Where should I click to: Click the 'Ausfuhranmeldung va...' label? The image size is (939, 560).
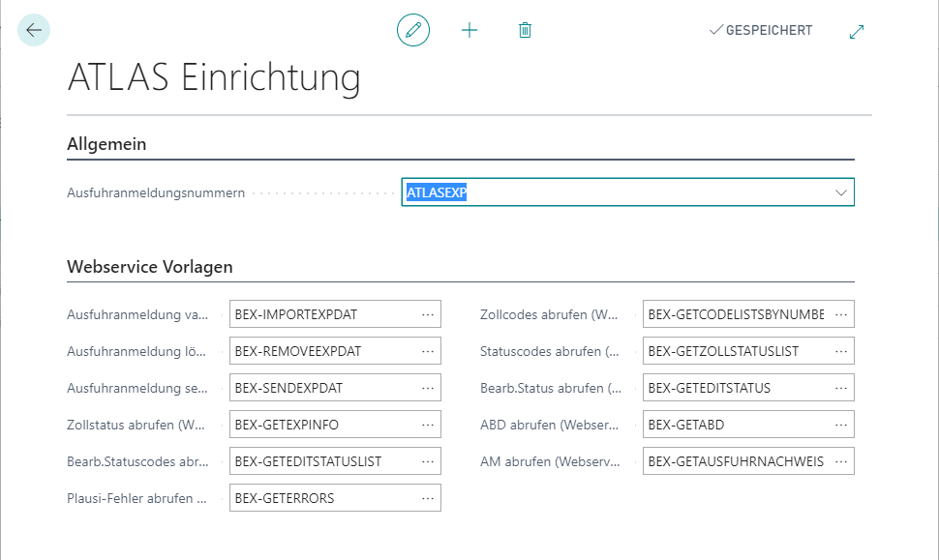[x=137, y=314]
